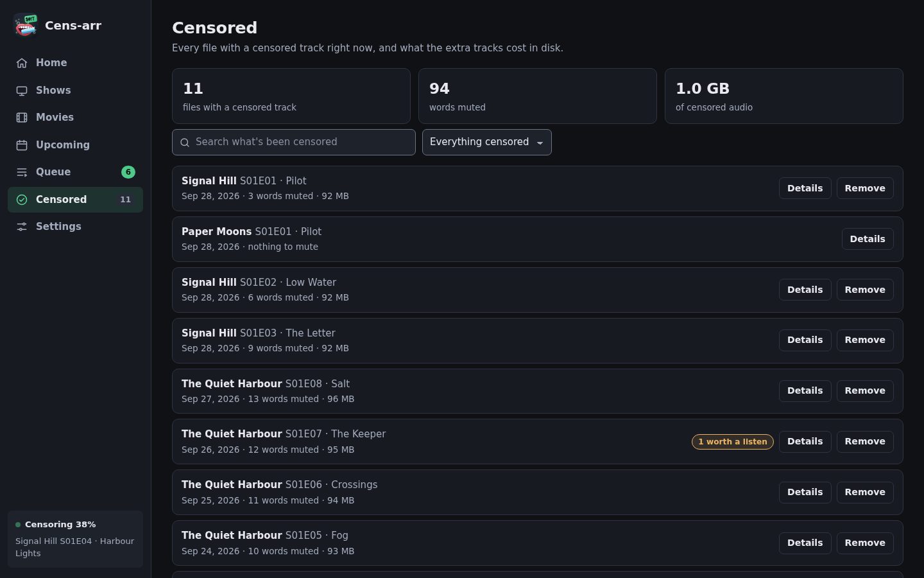
Task: Click the Queue list icon
Action: point(22,172)
